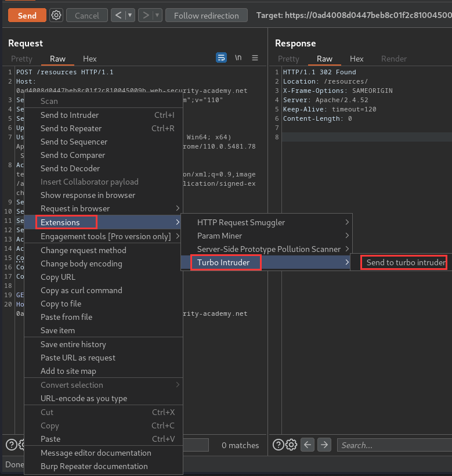Image resolution: width=452 pixels, height=476 pixels.
Task: Select Copy URL menu item
Action: (103, 277)
